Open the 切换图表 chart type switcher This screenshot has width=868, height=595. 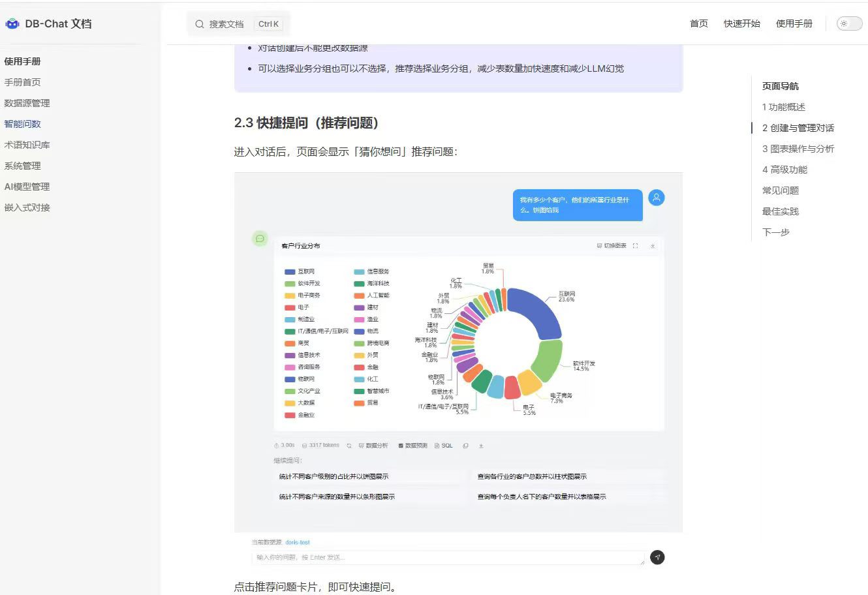[x=612, y=246]
